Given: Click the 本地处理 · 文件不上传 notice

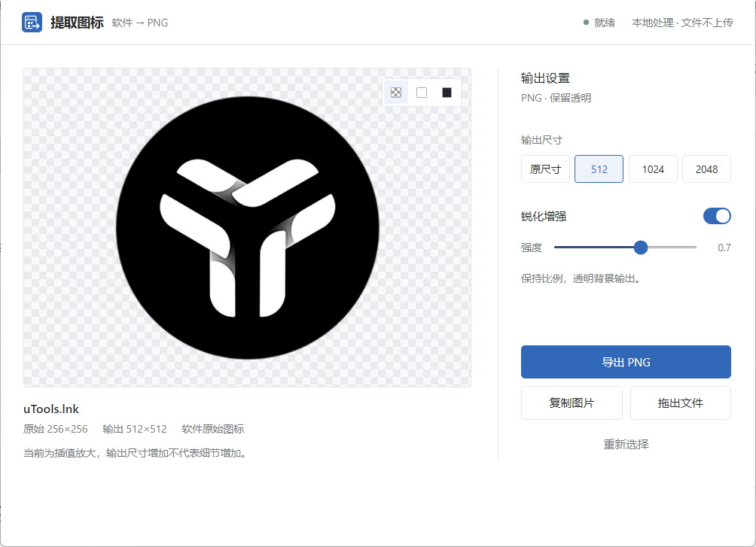Looking at the screenshot, I should point(682,23).
